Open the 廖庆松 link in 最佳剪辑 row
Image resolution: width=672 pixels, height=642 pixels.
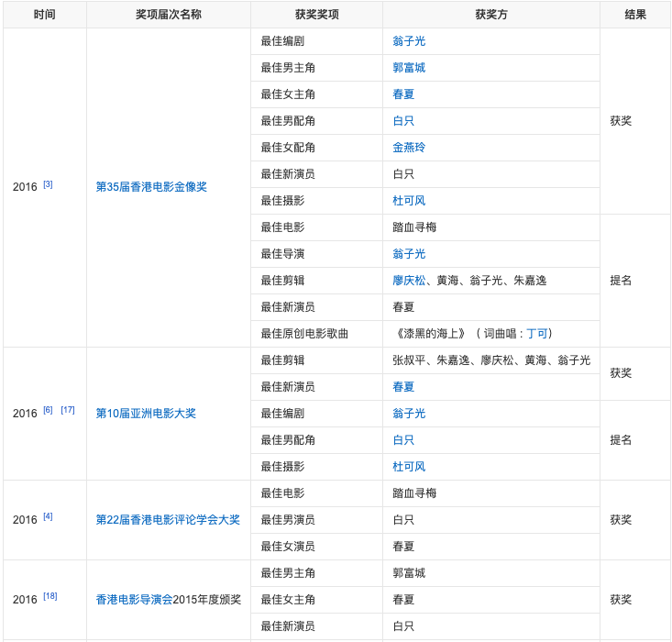409,281
